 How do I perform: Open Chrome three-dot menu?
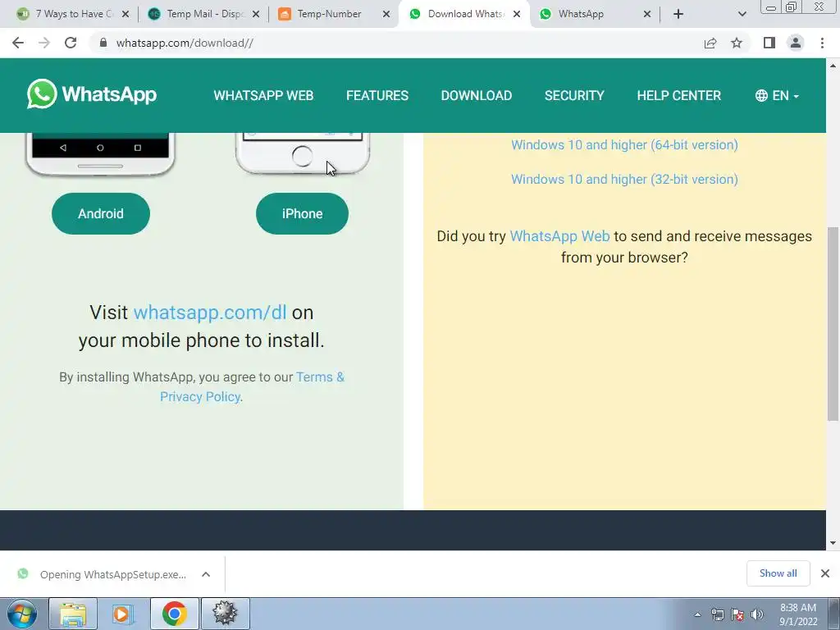(822, 43)
